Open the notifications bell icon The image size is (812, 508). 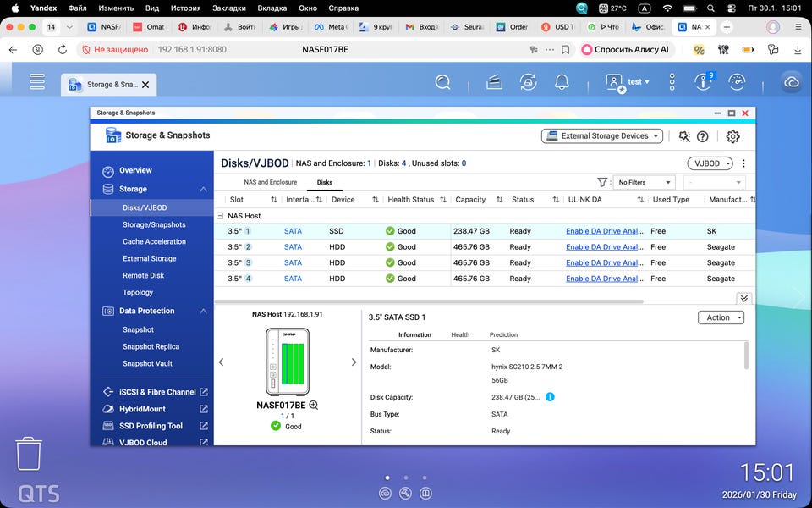point(562,82)
